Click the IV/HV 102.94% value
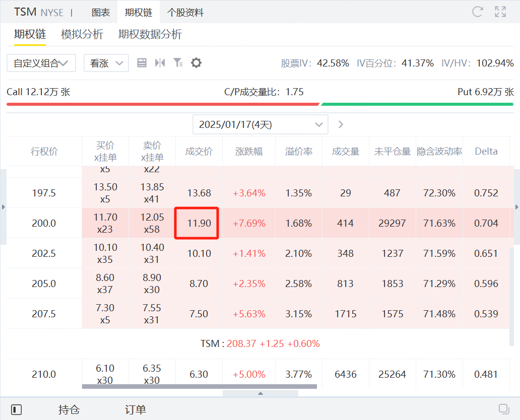520x420 pixels. pos(495,63)
